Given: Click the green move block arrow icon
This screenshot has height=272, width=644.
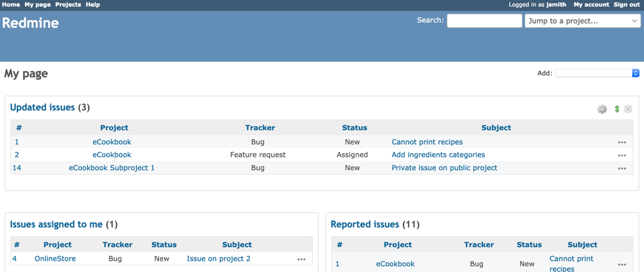Looking at the screenshot, I should click(x=617, y=109).
